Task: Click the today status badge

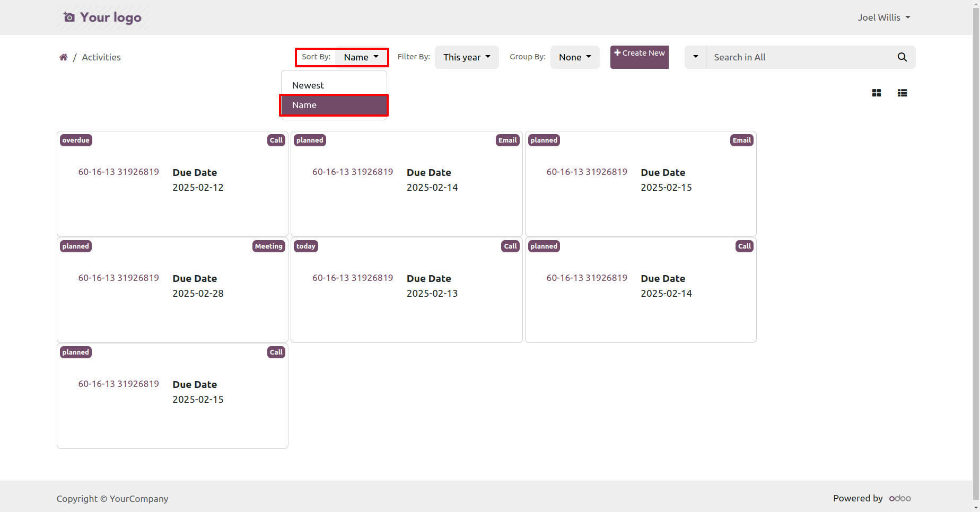Action: point(306,246)
